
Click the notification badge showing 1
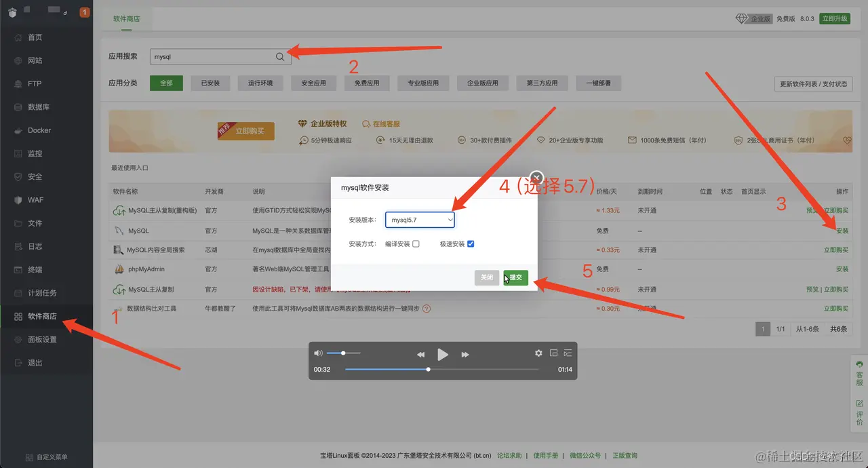(x=85, y=12)
